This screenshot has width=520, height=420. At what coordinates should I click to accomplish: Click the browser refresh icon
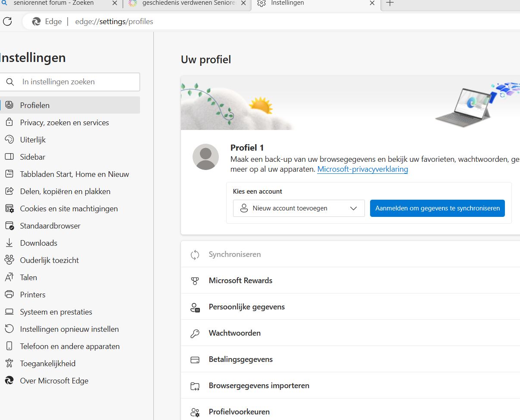point(7,22)
